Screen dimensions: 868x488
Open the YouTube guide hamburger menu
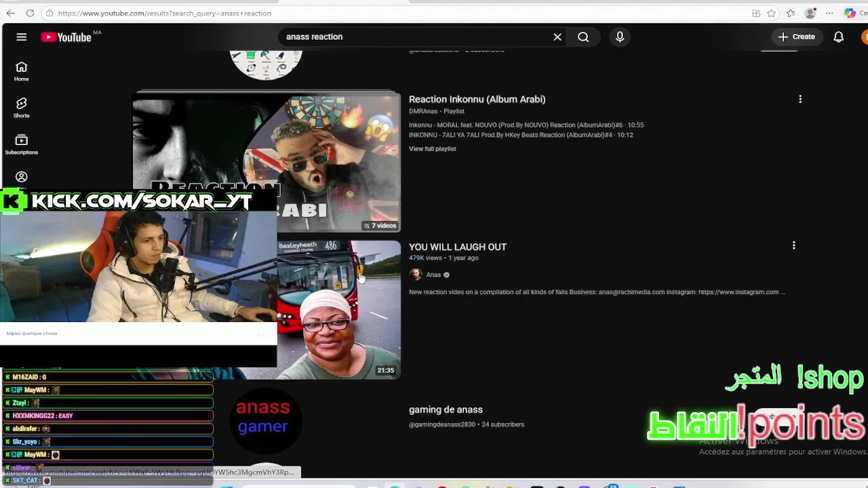[x=22, y=37]
